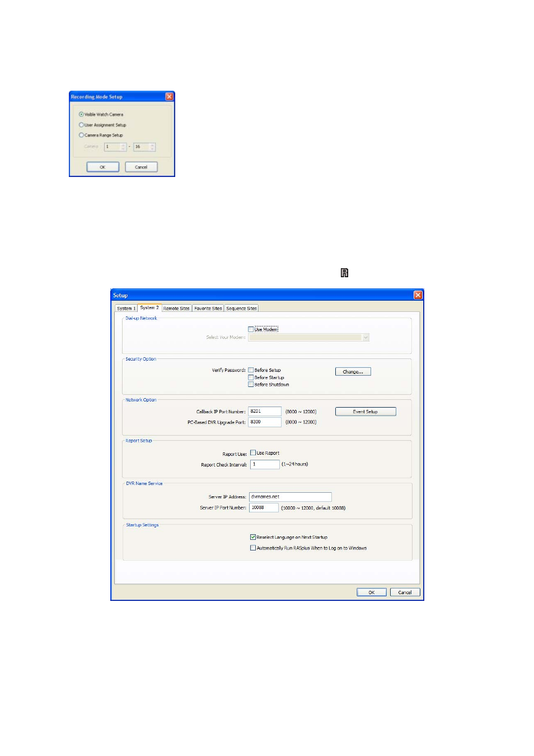Click the Callback IP Port Number field
The width and height of the screenshot is (534, 756).
pyautogui.click(x=265, y=412)
